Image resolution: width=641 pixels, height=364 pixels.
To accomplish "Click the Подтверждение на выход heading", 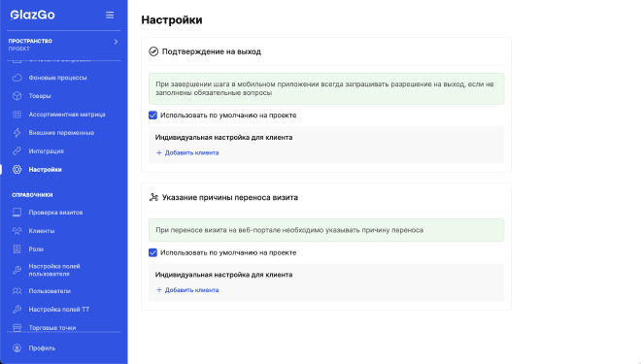I will [x=212, y=51].
